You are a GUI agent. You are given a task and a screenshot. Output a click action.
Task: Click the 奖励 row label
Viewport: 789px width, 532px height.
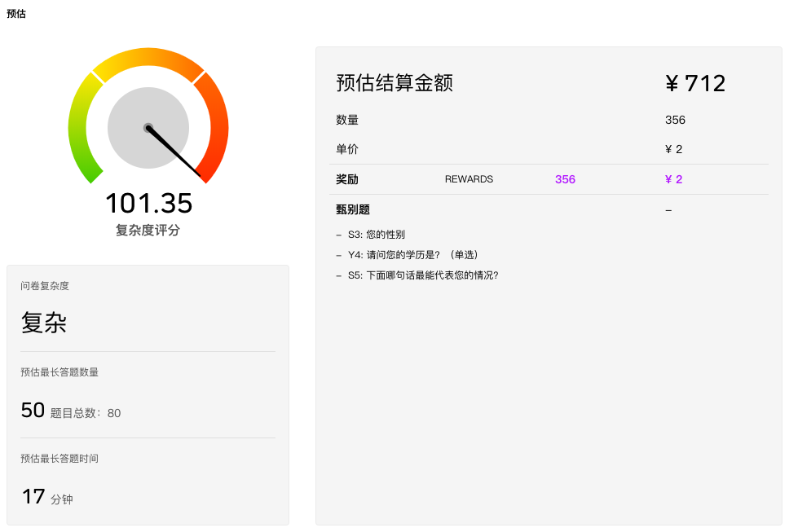[x=347, y=179]
